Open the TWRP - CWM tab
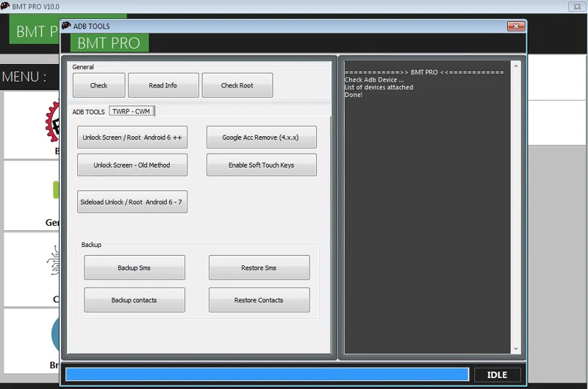The height and width of the screenshot is (389, 588). (132, 111)
